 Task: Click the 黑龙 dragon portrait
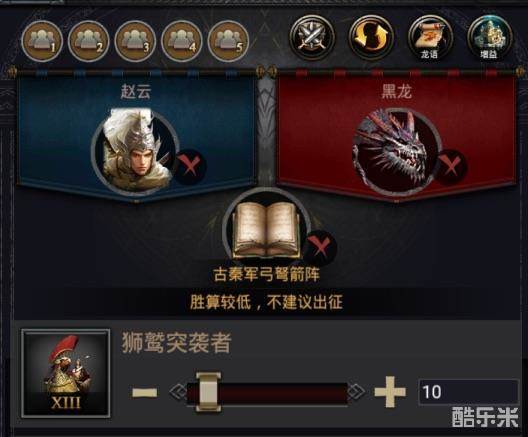click(x=396, y=152)
